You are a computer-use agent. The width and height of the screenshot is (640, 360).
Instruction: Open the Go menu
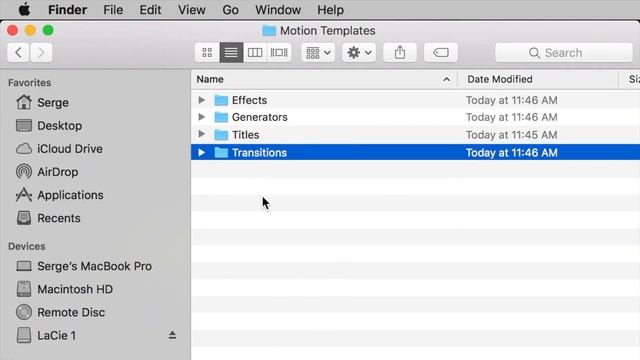(231, 9)
